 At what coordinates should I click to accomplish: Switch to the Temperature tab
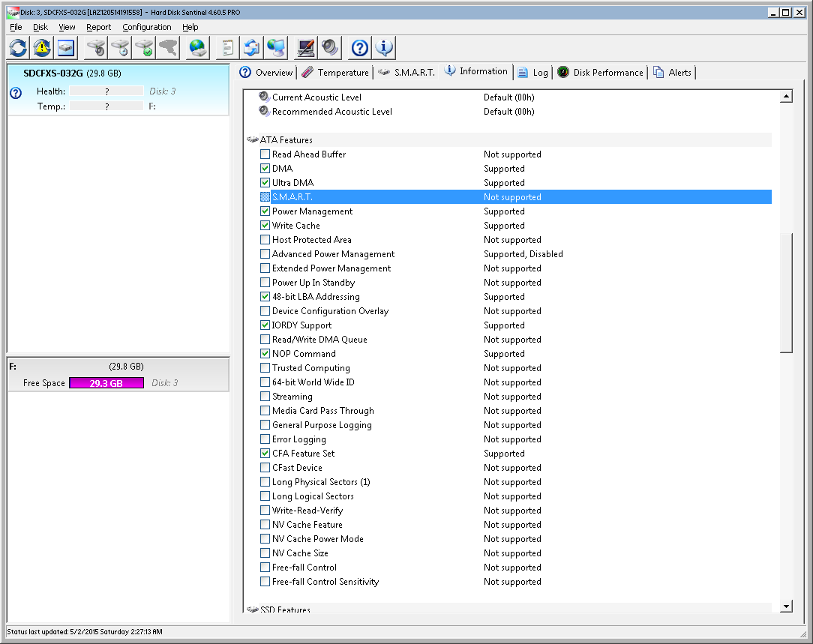pyautogui.click(x=343, y=73)
